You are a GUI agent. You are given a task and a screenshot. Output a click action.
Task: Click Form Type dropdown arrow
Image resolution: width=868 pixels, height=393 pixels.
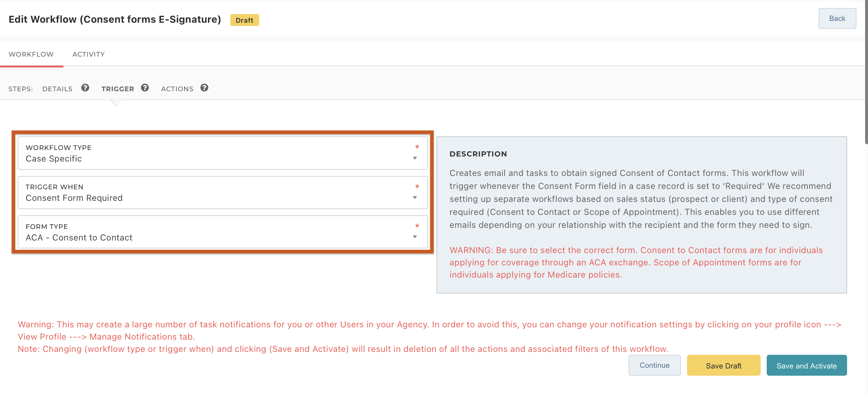click(415, 237)
